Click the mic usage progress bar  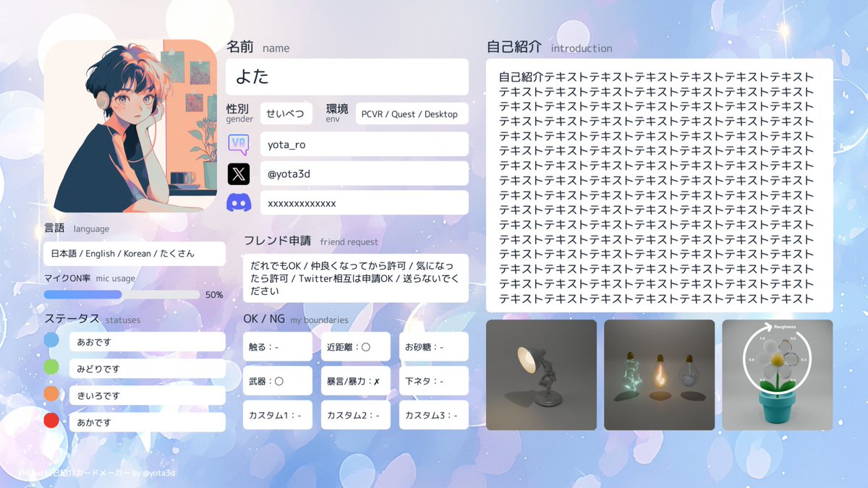coord(122,294)
